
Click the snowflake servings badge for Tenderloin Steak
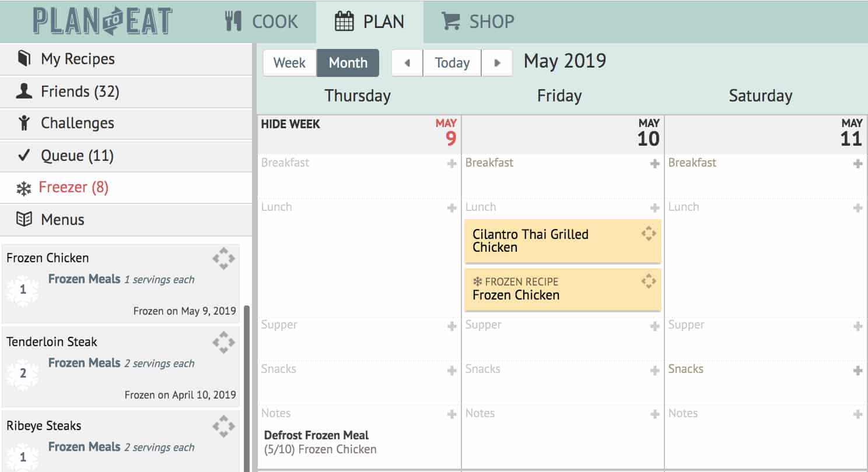23,374
